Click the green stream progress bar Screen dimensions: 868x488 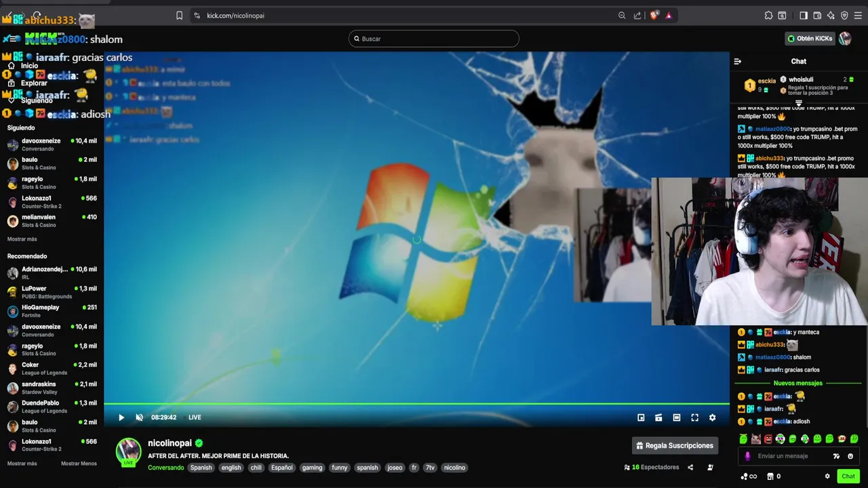coord(416,404)
